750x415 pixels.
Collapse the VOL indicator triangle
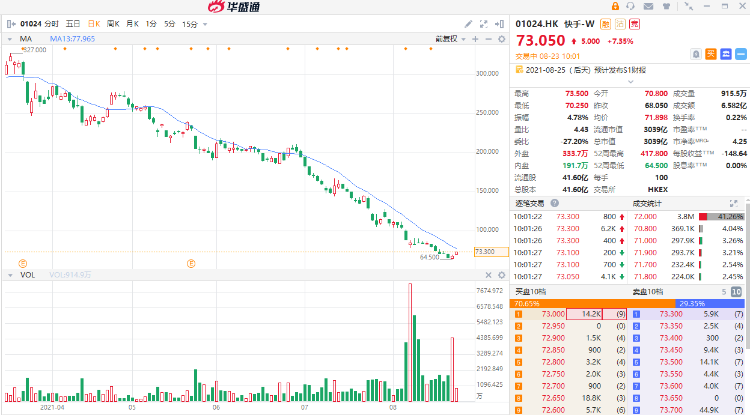tap(10, 275)
